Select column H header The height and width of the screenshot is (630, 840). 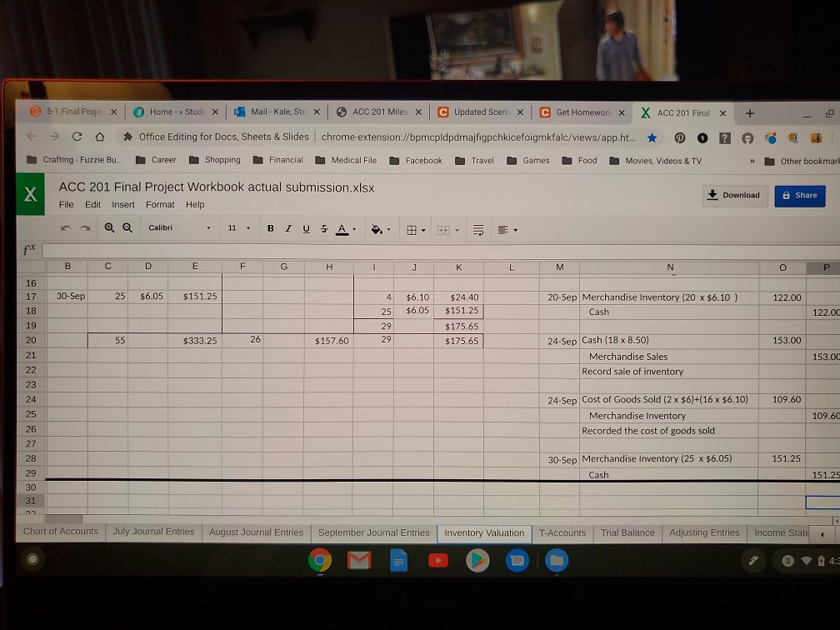329,267
